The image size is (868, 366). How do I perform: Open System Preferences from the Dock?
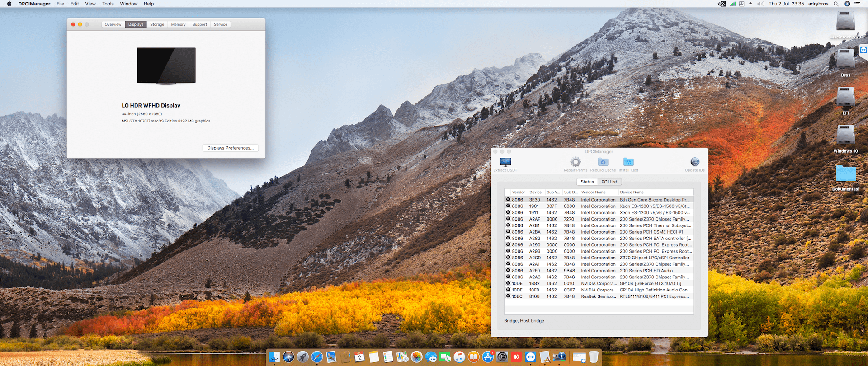(x=502, y=357)
